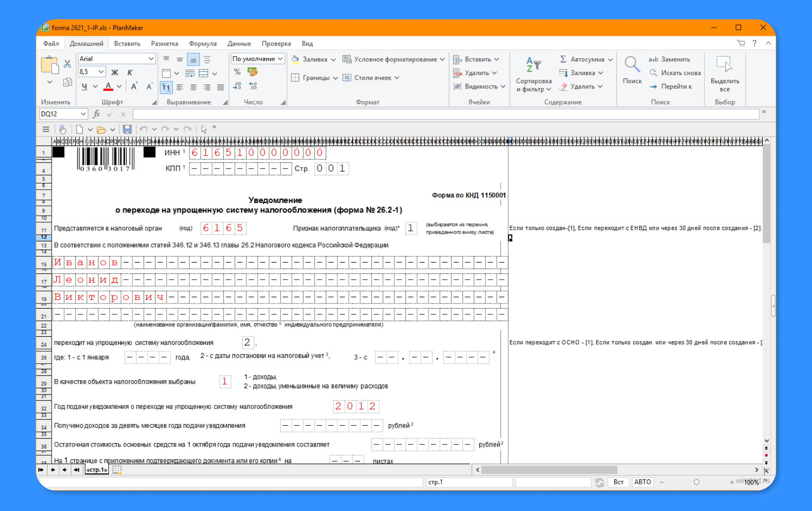
Task: Toggle the Вст insert mode indicator
Action: point(619,482)
